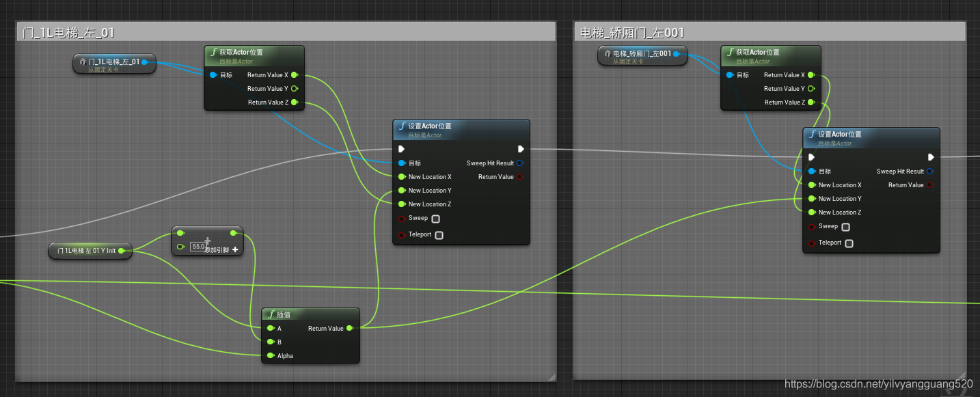Screen dimensions: 980x397
Task: Select comment box title 电梯_轿厢门_左001
Action: tap(632, 33)
